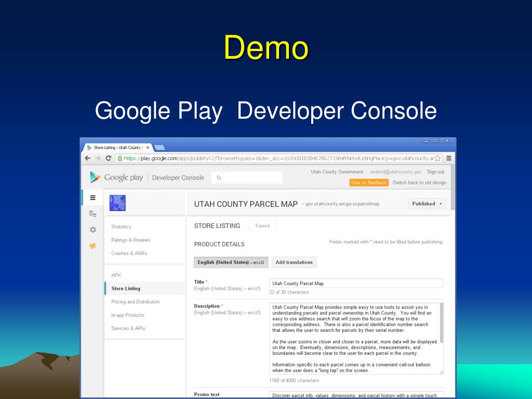
Task: Click the page vertical scrollbar
Action: click(x=453, y=188)
